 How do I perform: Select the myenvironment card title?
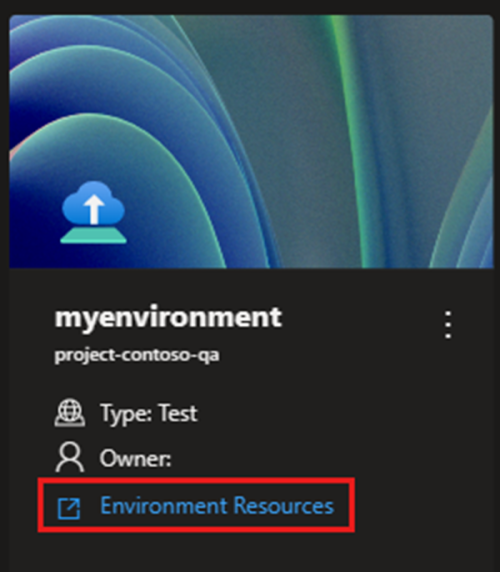point(168,318)
